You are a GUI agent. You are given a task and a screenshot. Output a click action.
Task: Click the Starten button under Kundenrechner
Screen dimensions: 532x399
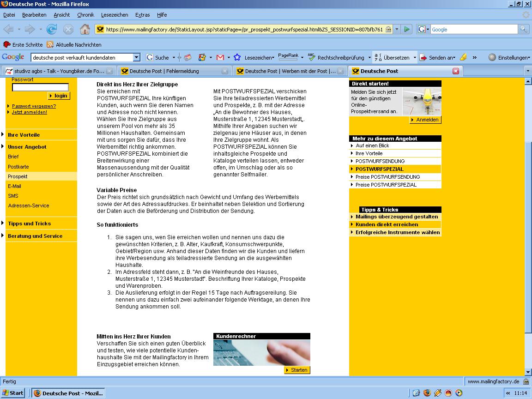click(296, 370)
